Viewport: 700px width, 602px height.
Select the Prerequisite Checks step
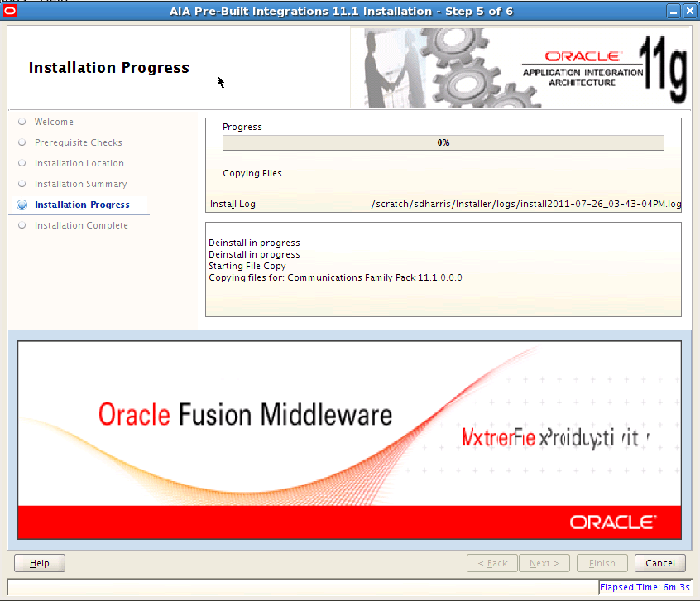click(79, 142)
